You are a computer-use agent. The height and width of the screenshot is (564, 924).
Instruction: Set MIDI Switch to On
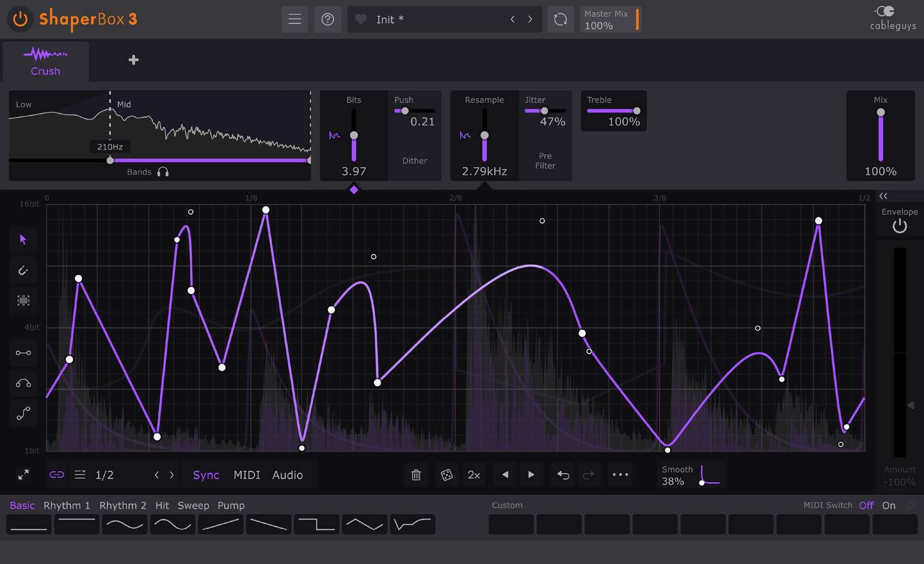[x=889, y=505]
